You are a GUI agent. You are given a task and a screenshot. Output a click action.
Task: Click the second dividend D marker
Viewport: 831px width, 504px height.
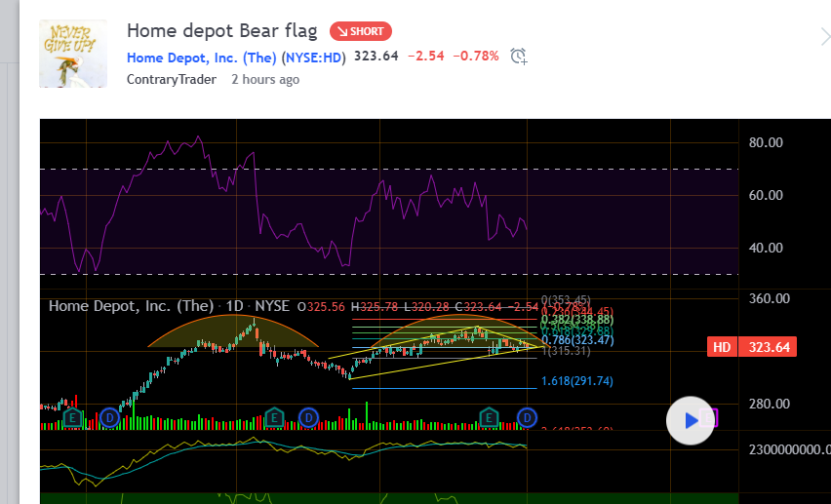[x=308, y=418]
